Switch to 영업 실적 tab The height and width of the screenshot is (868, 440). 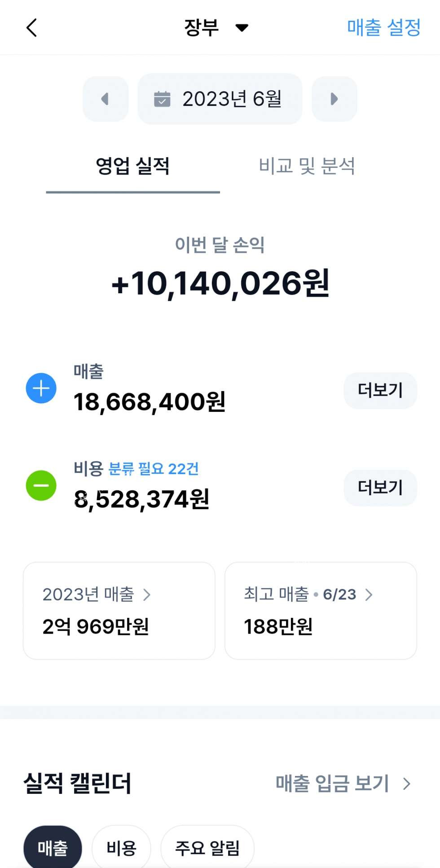point(133,166)
